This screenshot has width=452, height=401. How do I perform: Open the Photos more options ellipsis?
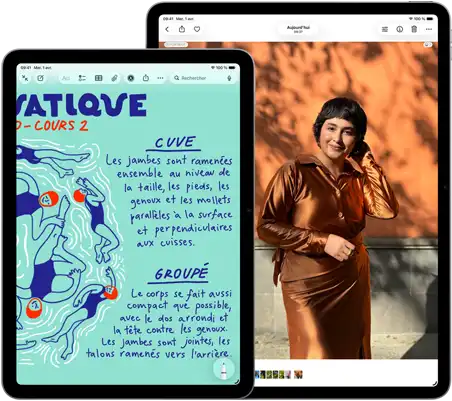(x=429, y=29)
